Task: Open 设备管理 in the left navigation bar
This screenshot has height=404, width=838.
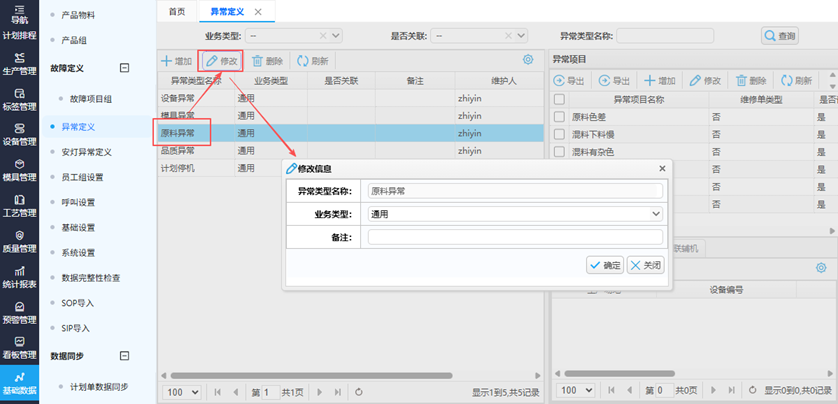Action: point(20,134)
